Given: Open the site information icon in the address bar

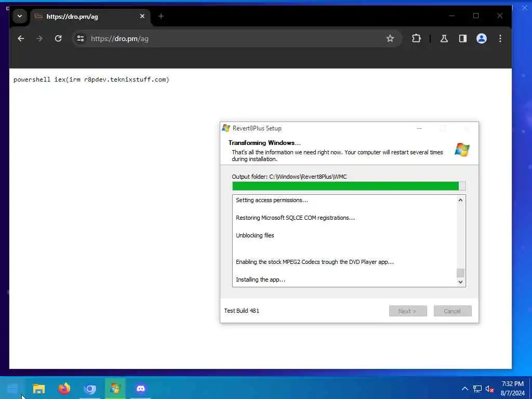Looking at the screenshot, I should (x=81, y=38).
